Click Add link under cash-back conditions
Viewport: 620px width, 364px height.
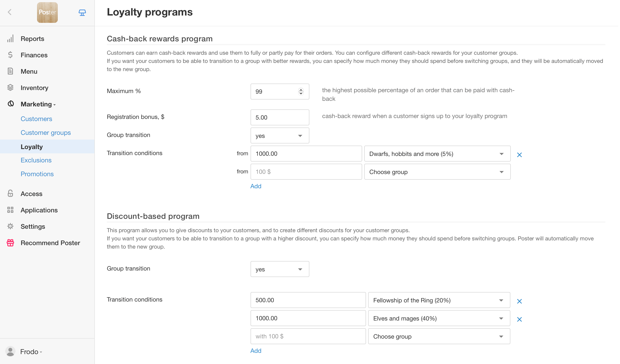point(256,186)
